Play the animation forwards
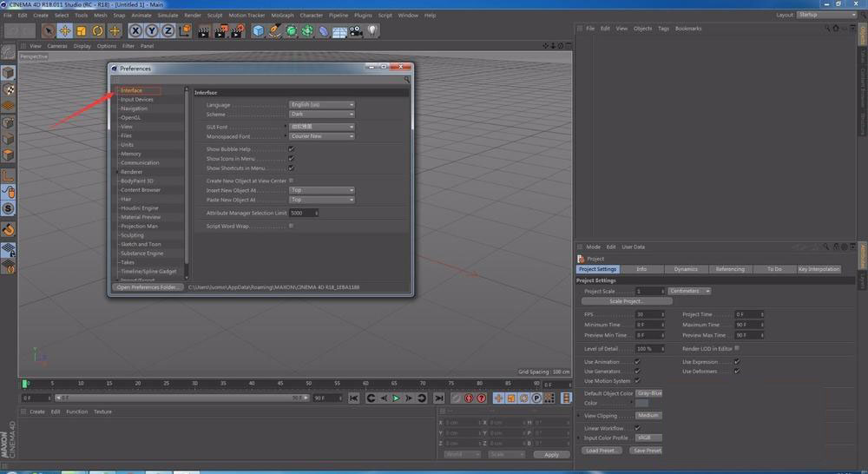 (397, 398)
